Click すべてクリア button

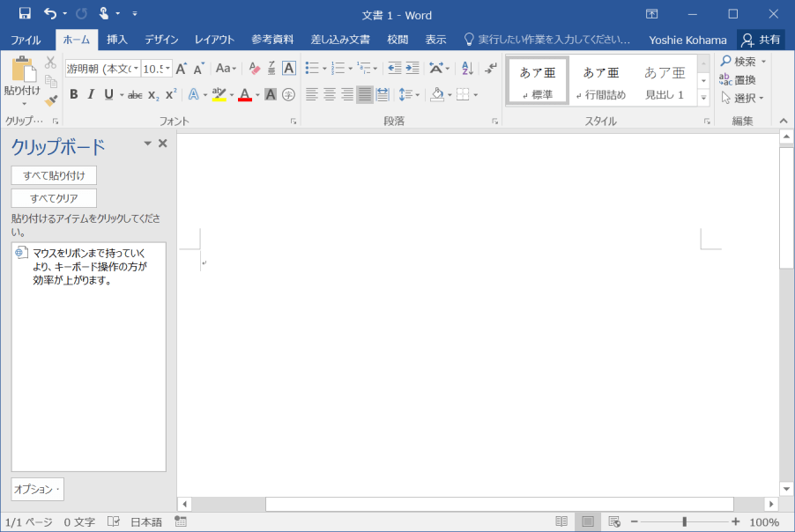coord(54,198)
